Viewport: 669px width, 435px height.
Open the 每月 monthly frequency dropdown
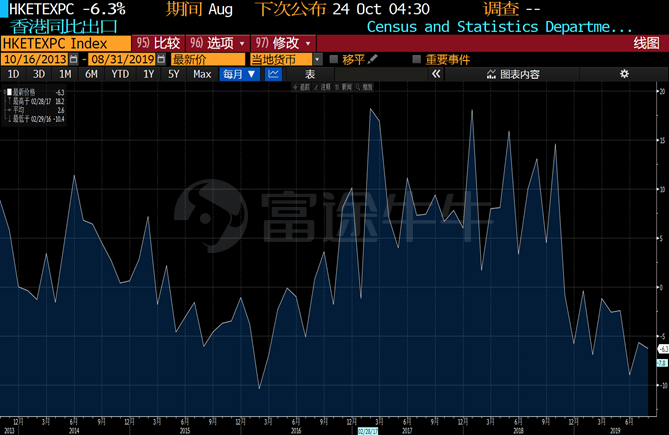239,74
